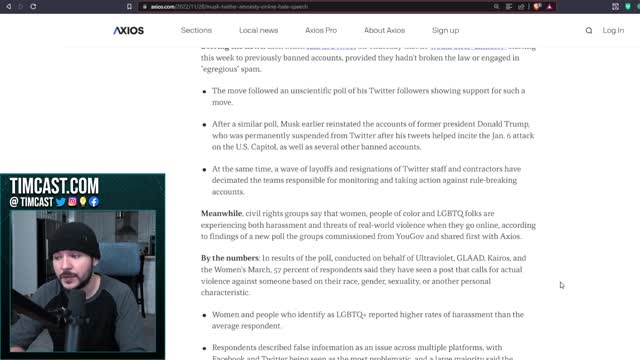Click the address bar zoom magnifier icon
640x360 pixels.
496,7
